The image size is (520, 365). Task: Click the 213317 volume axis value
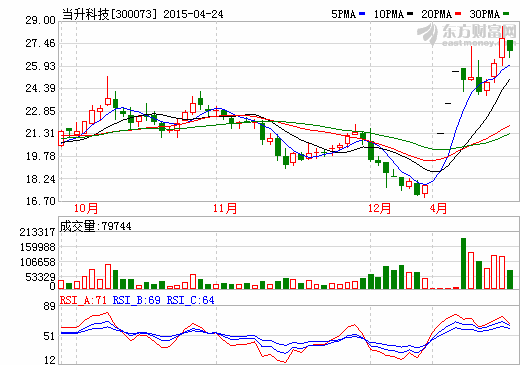click(37, 232)
